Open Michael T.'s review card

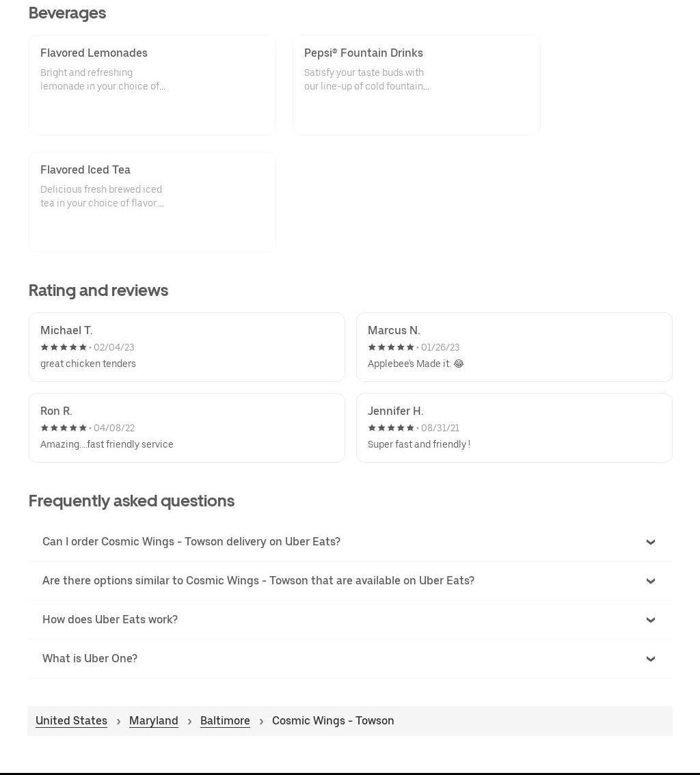pyautogui.click(x=186, y=347)
